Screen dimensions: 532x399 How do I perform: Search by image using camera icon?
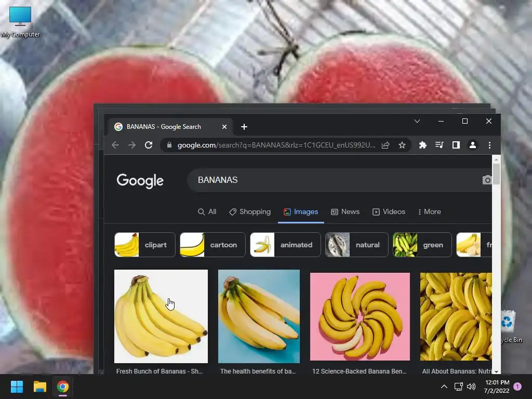click(487, 180)
